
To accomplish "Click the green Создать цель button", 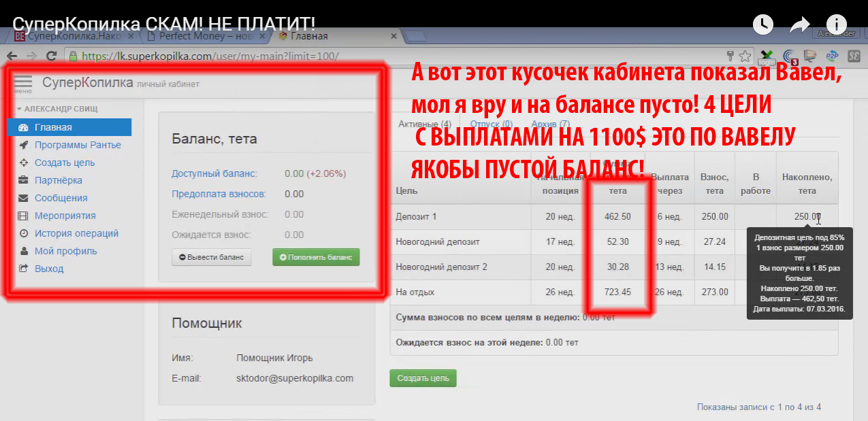I will point(423,378).
